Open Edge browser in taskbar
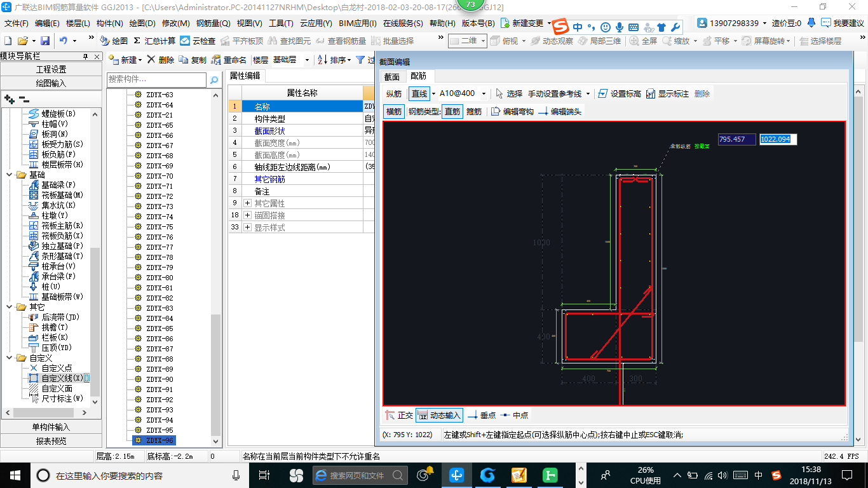Screen dimensions: 868x488 322,475
